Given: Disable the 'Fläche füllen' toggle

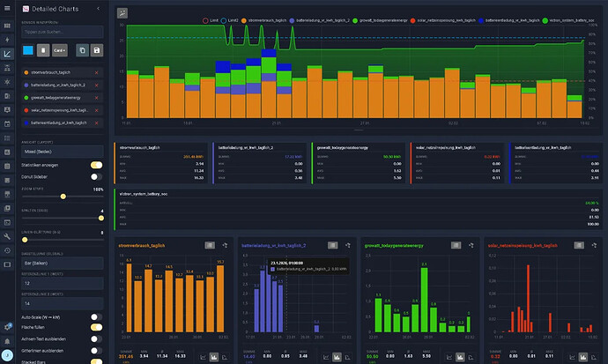Looking at the screenshot, I should (97, 327).
